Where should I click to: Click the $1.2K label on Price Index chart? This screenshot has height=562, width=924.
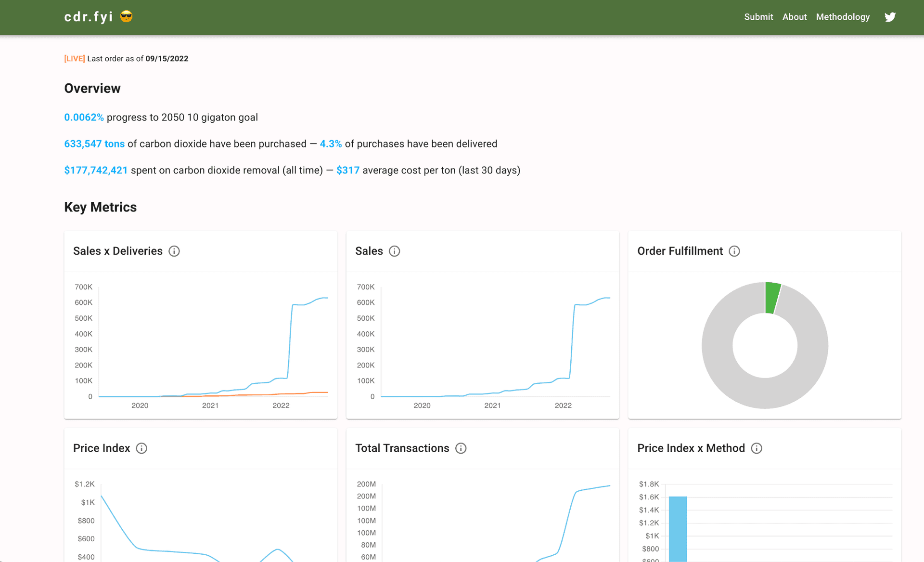pyautogui.click(x=85, y=484)
